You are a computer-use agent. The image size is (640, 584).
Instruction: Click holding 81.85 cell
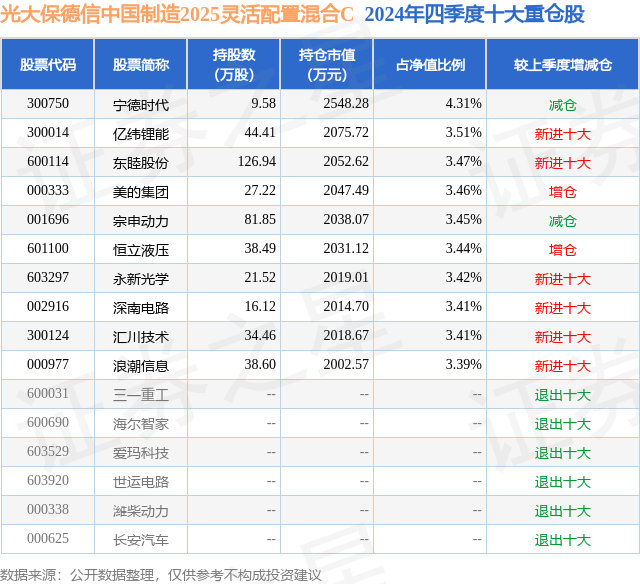pos(260,220)
